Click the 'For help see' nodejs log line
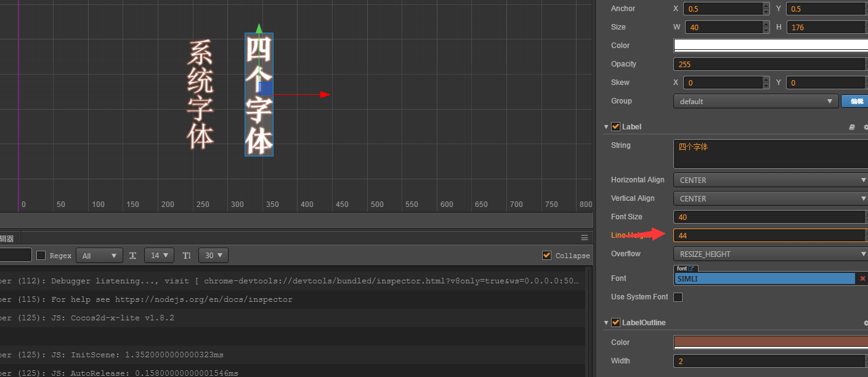868x377 pixels. [x=293, y=299]
